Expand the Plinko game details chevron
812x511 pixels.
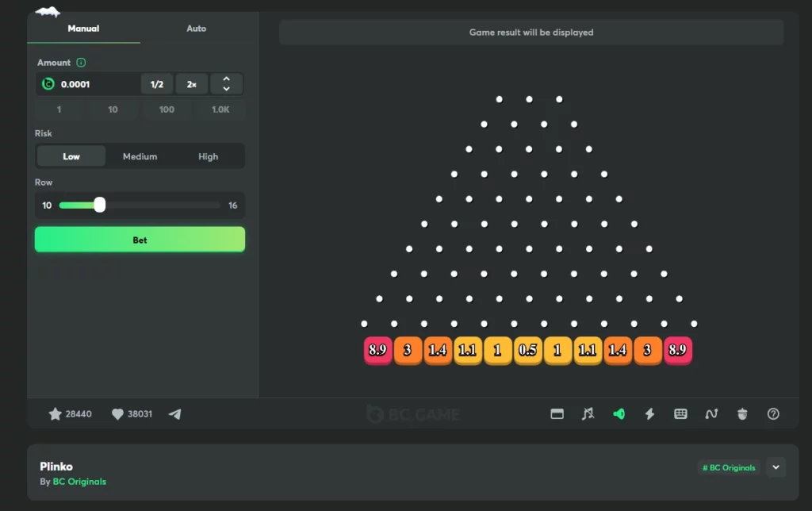point(776,467)
